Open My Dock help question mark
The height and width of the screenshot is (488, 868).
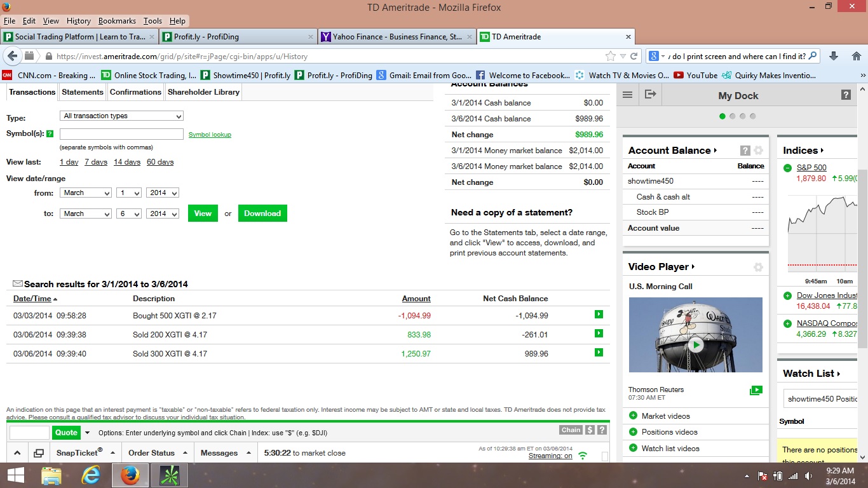(846, 95)
